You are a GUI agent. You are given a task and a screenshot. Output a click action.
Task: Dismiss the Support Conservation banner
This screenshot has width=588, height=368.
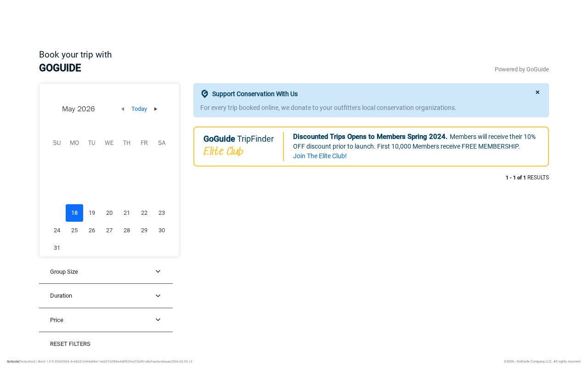pyautogui.click(x=537, y=92)
